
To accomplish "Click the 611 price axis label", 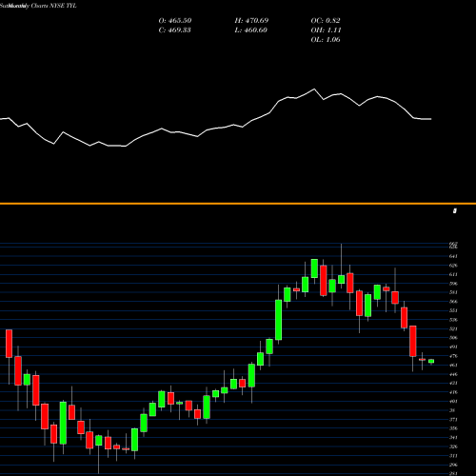I will (x=453, y=274).
